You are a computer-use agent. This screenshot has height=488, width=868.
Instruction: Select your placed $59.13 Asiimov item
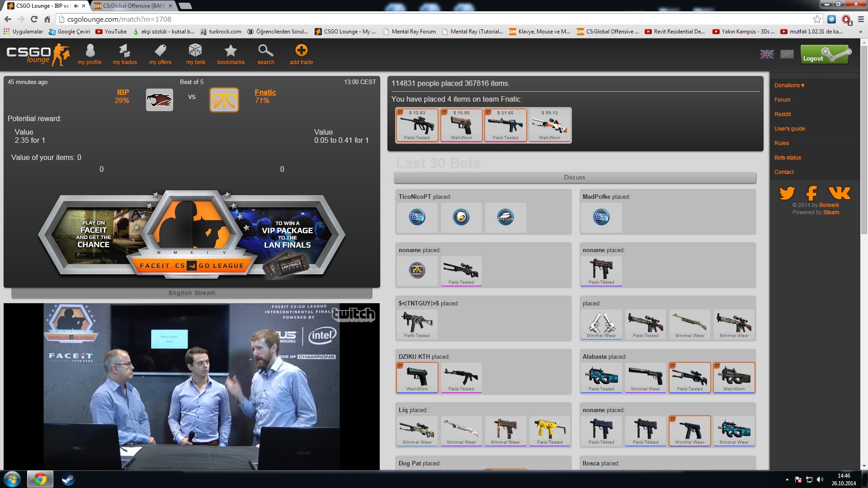549,125
